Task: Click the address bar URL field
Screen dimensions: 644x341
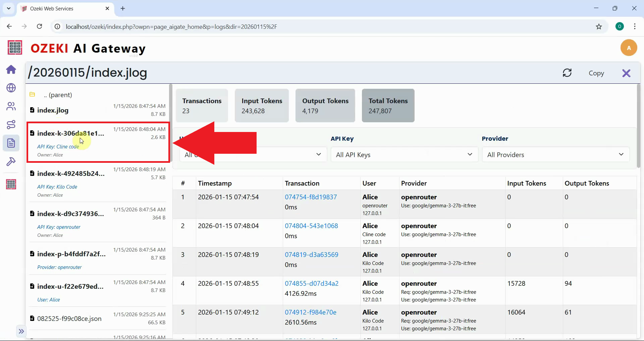Action: point(201,26)
